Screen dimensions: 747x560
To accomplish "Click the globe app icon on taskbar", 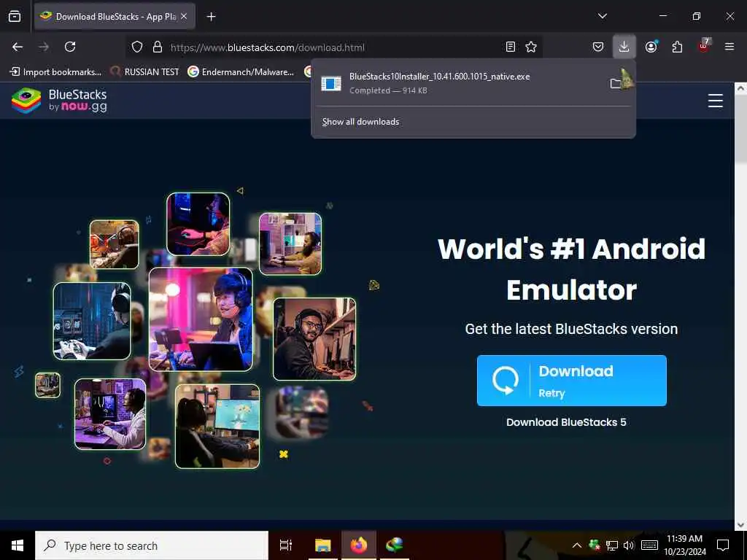I will pos(395,545).
